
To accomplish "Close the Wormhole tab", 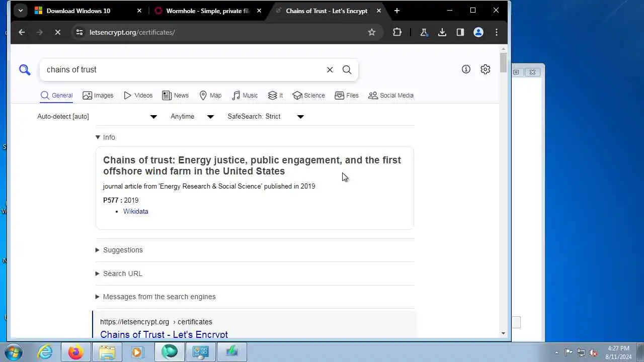I will [259, 11].
